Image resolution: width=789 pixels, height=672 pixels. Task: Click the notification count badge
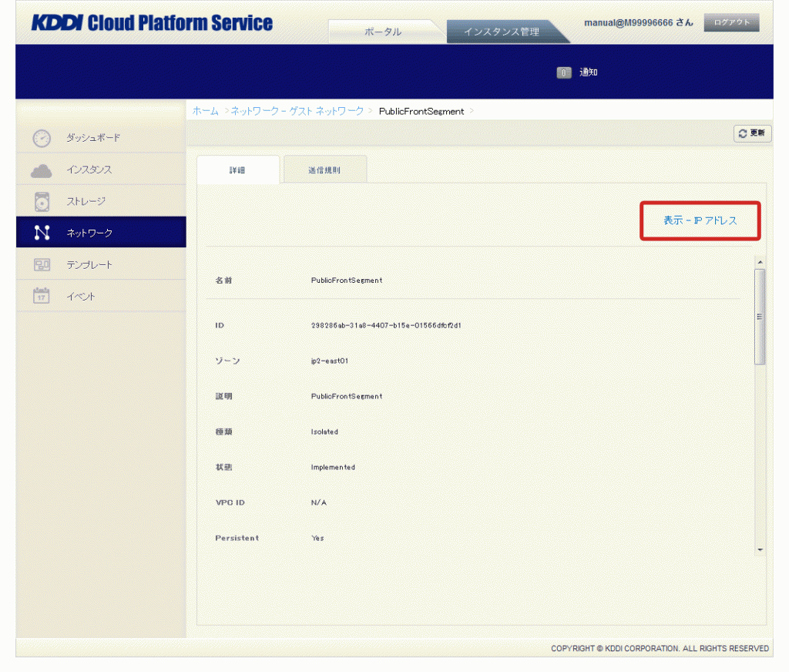[x=563, y=73]
